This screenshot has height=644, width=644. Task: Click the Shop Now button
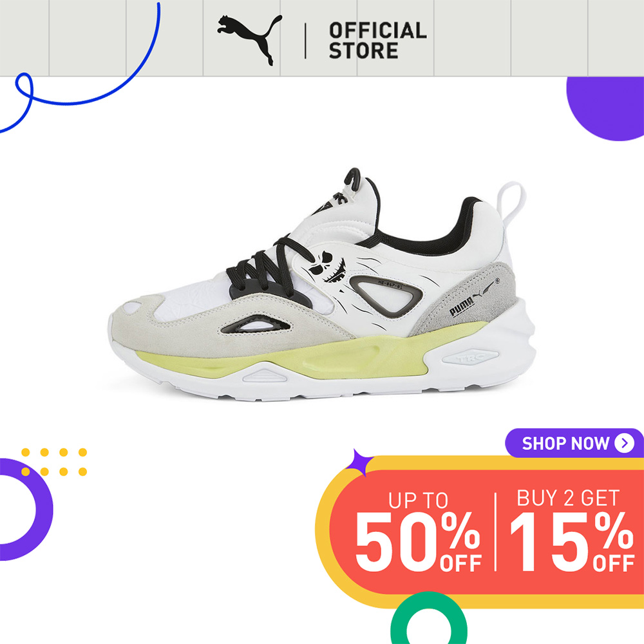(574, 443)
